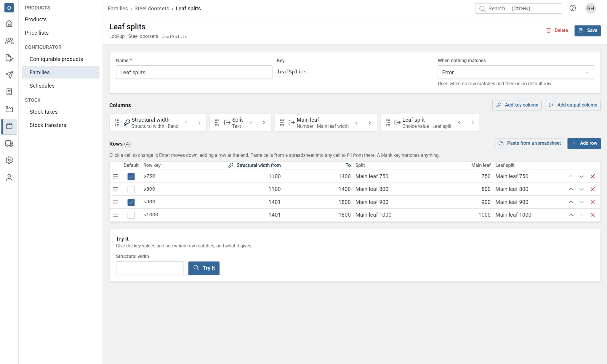Click the Structural width test input

pos(150,268)
